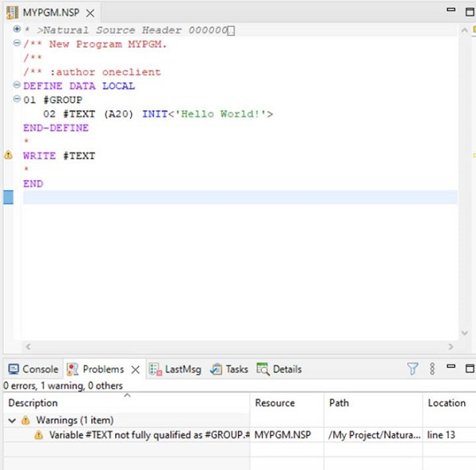Click the warning marker beside WRITE #TEXT
Screen dimensions: 476x470
8,155
